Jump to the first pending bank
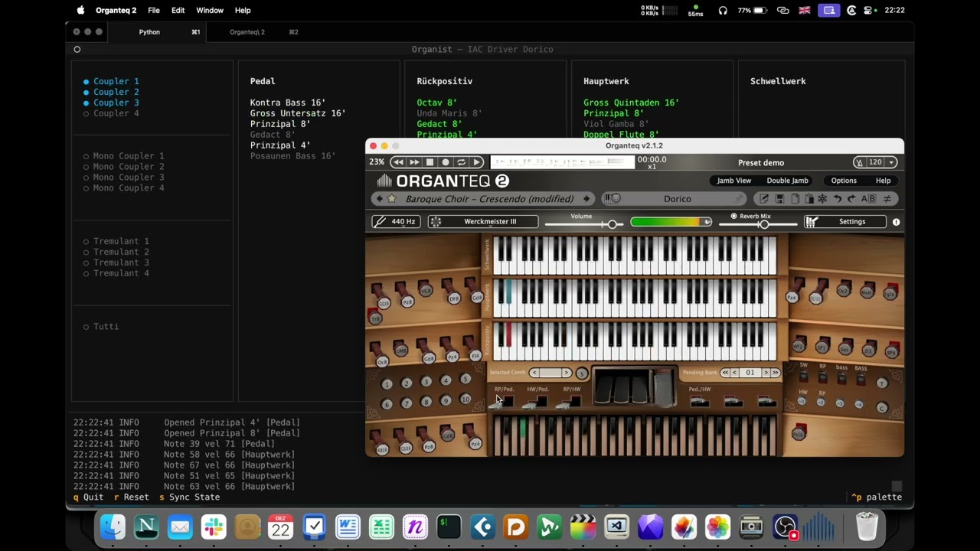Viewport: 980px width, 551px height. [725, 373]
